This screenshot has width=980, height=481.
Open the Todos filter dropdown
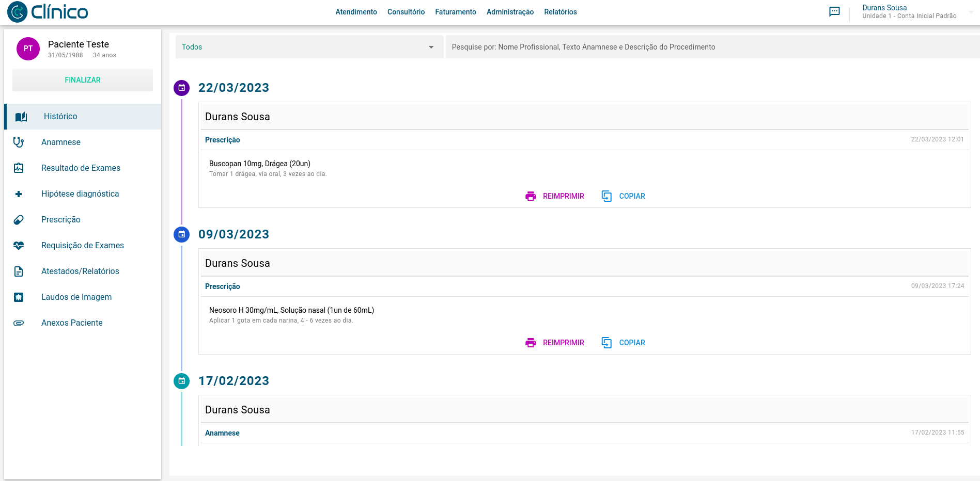coord(309,47)
